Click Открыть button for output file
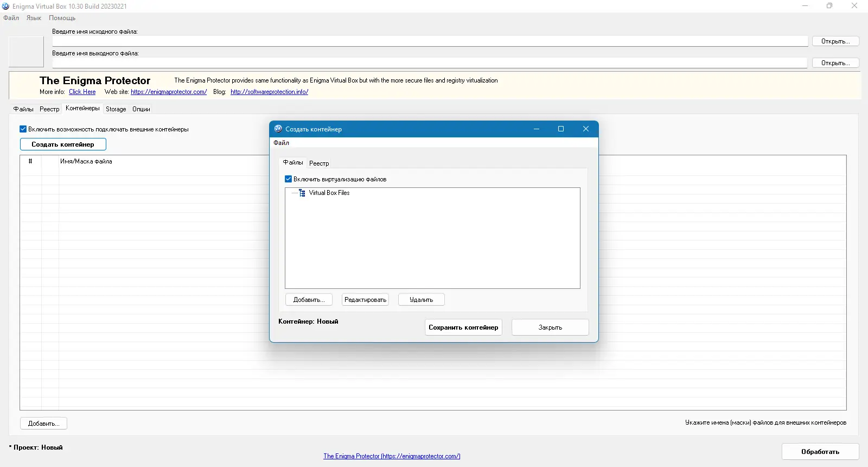 (x=835, y=63)
